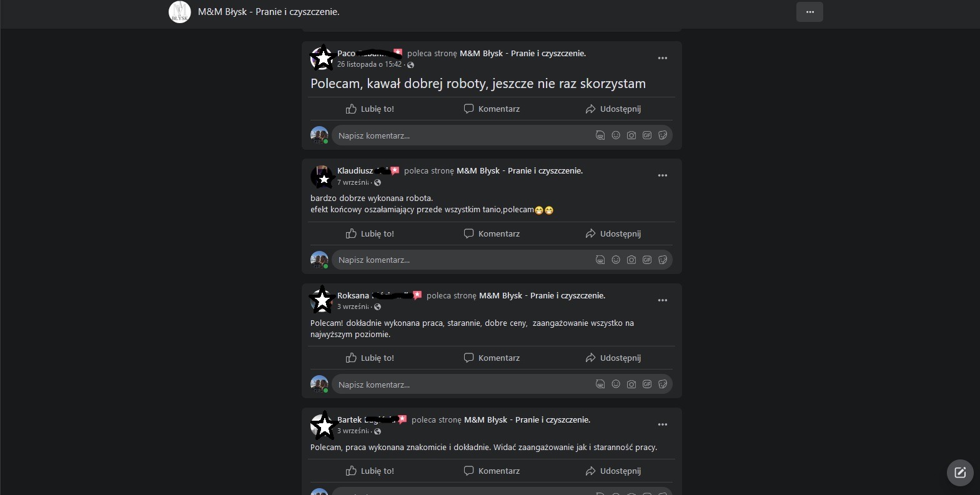Open options menu on Paco's recommendation
This screenshot has width=980, height=495.
663,58
